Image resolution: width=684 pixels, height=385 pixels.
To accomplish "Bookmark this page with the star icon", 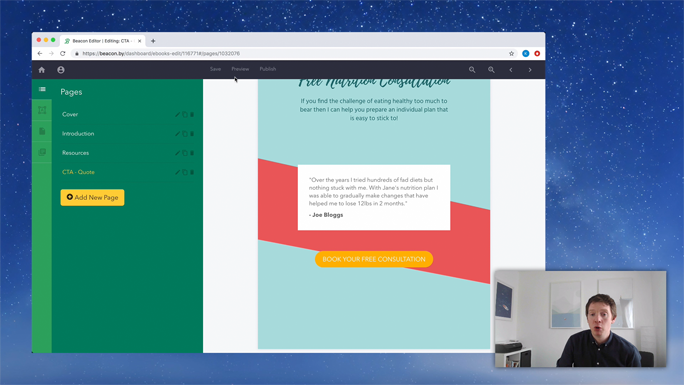I will pyautogui.click(x=511, y=54).
